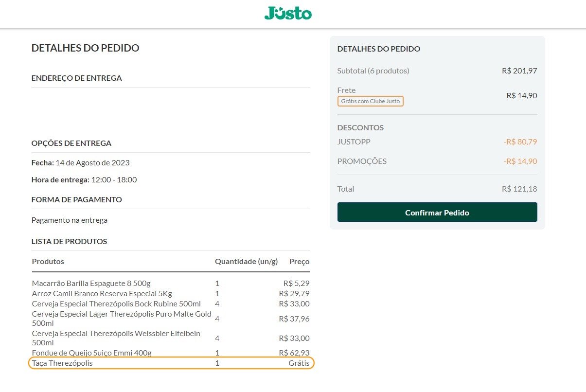Click the OPÇÕES DE ENTREGA heading
The width and height of the screenshot is (586, 392).
click(71, 143)
